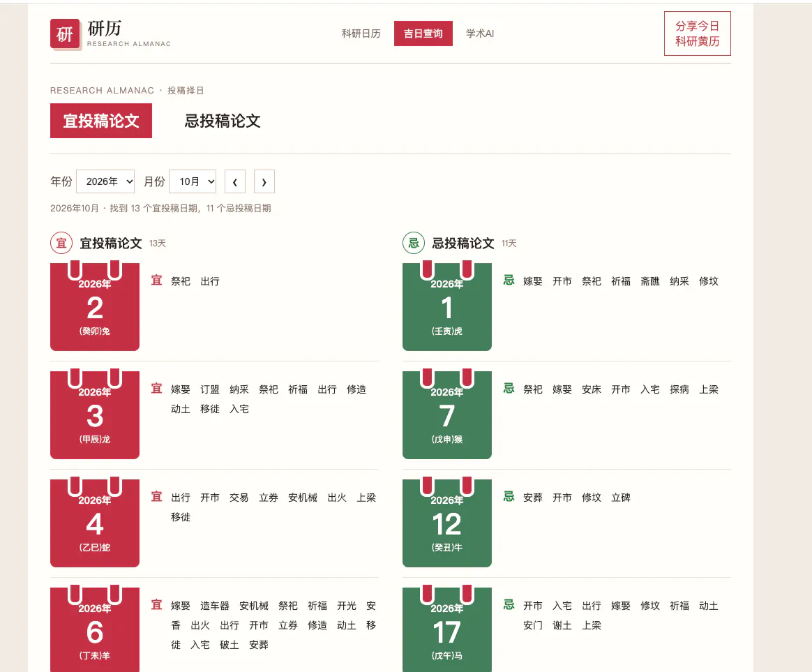Click 探病 in day 7 row
Viewport: 812px width, 672px height.
click(x=679, y=389)
